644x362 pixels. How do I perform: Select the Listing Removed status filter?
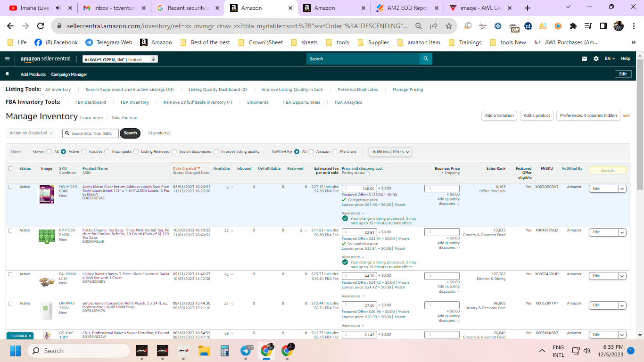136,152
